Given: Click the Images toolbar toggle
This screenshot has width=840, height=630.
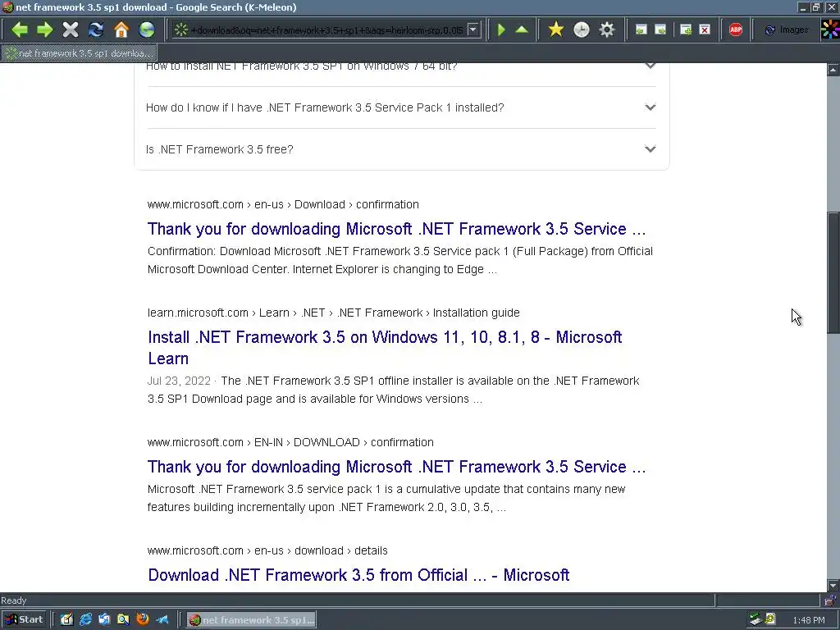Looking at the screenshot, I should pyautogui.click(x=787, y=30).
